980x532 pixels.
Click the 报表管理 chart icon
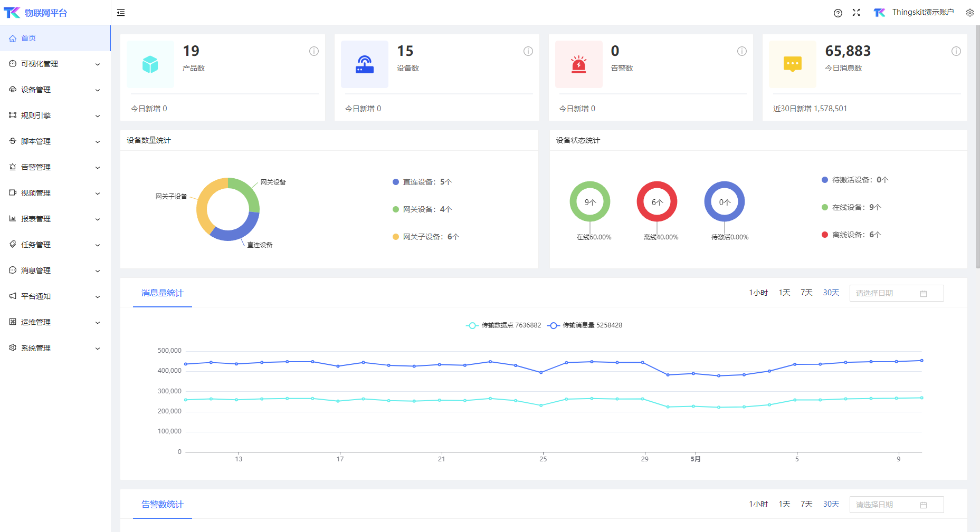[13, 219]
